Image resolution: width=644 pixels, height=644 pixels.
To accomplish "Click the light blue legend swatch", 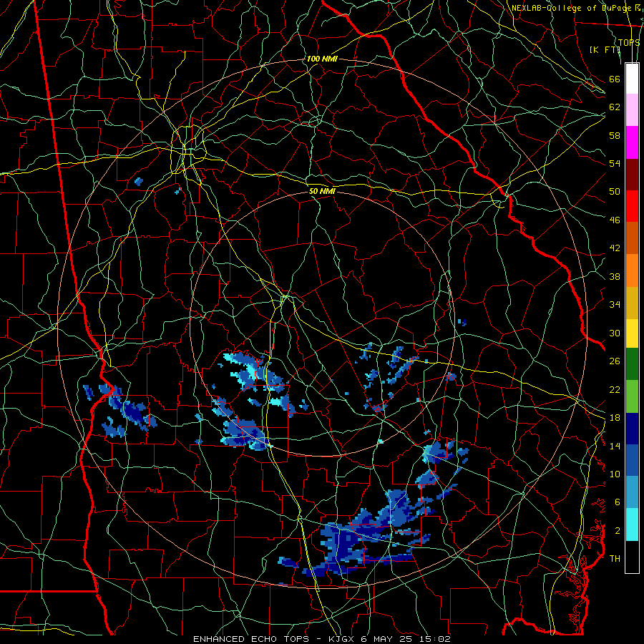I will 632,492.
